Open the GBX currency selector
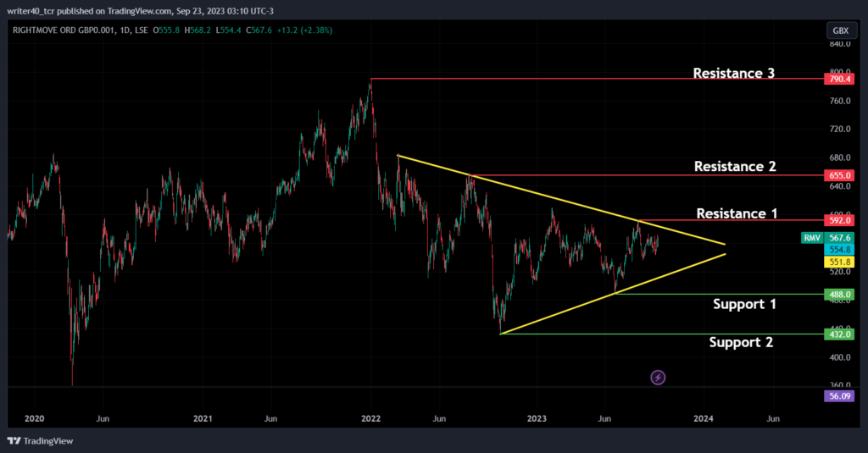This screenshot has width=868, height=453. coord(840,30)
